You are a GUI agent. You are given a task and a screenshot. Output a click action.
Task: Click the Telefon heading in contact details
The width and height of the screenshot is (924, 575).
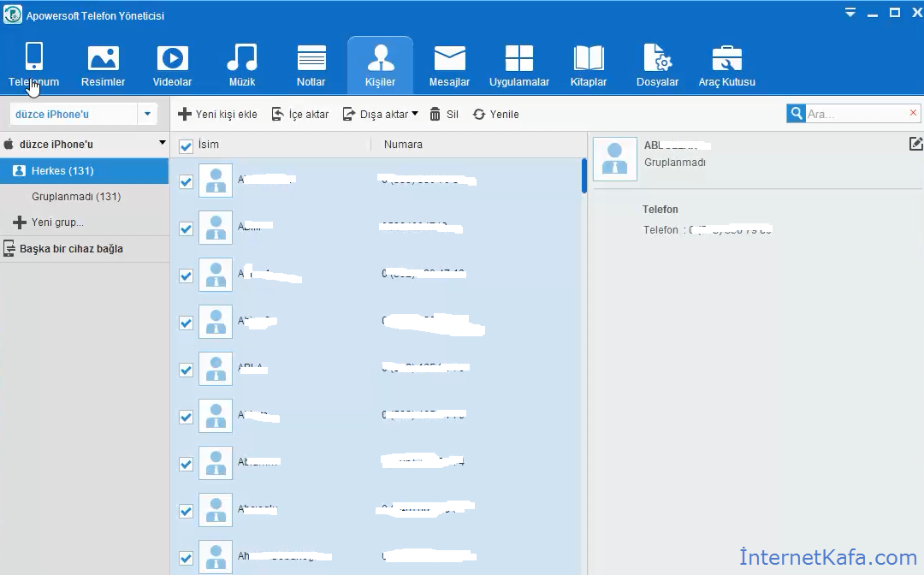pyautogui.click(x=660, y=209)
